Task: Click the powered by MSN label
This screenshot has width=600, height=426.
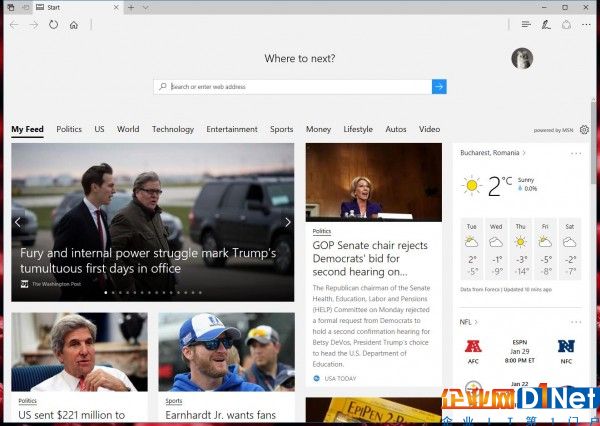Action: coord(553,130)
